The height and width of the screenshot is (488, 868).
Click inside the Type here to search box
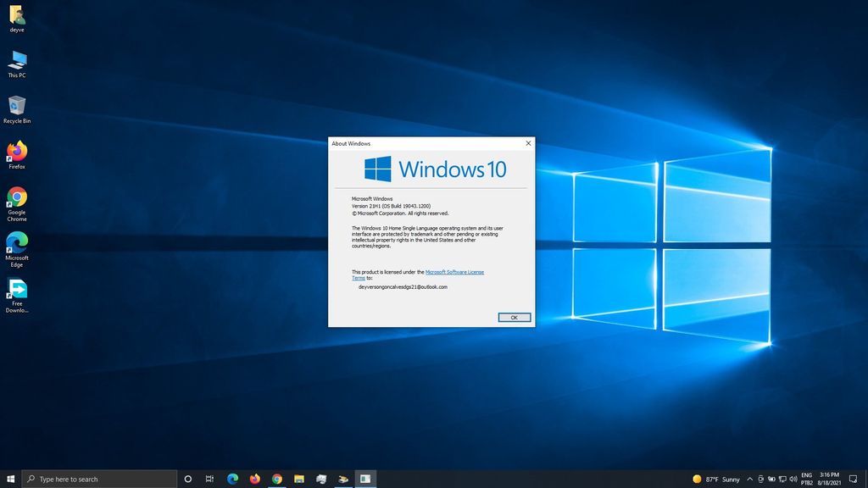click(x=100, y=480)
